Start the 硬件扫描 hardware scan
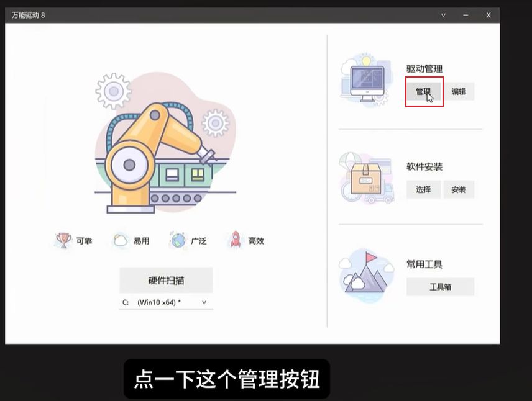This screenshot has height=401, width=532. tap(166, 280)
